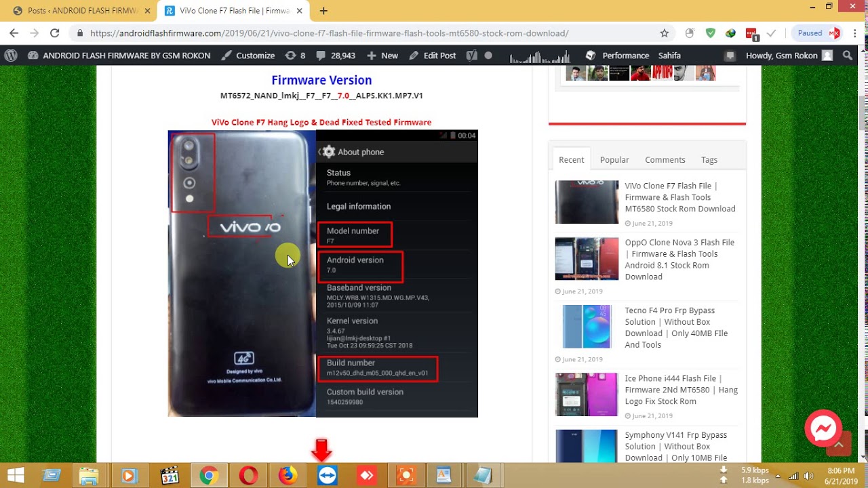Click the Ice Phone i444 post thumbnail

pos(587,394)
